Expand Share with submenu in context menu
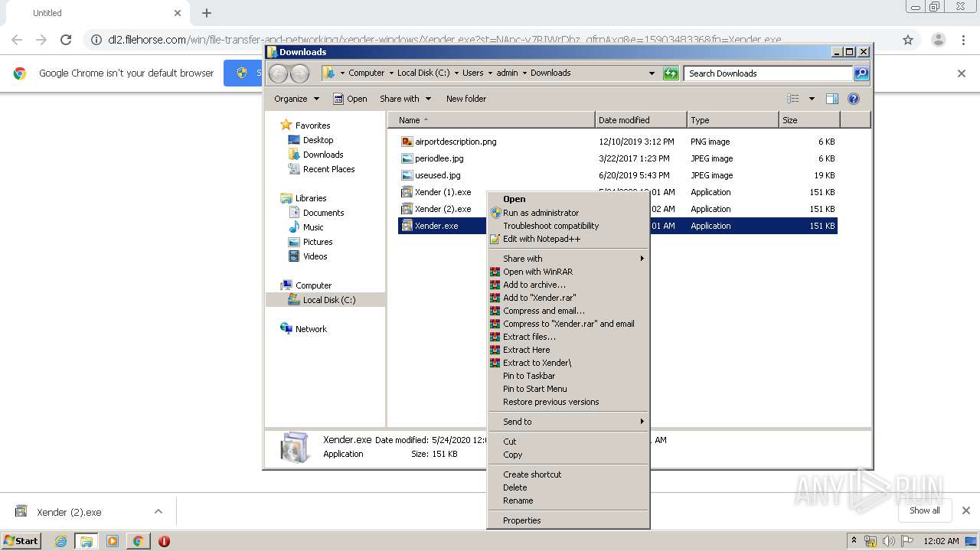The height and width of the screenshot is (551, 980). [x=568, y=259]
